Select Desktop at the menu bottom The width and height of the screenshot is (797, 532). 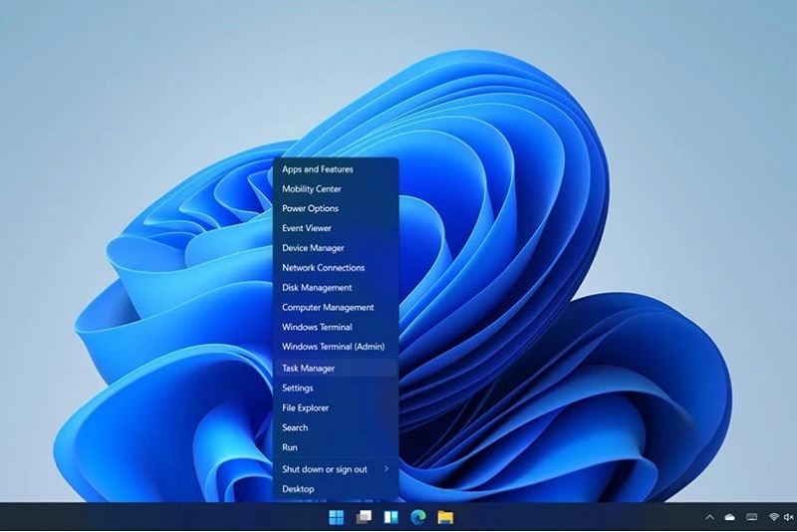(336, 489)
